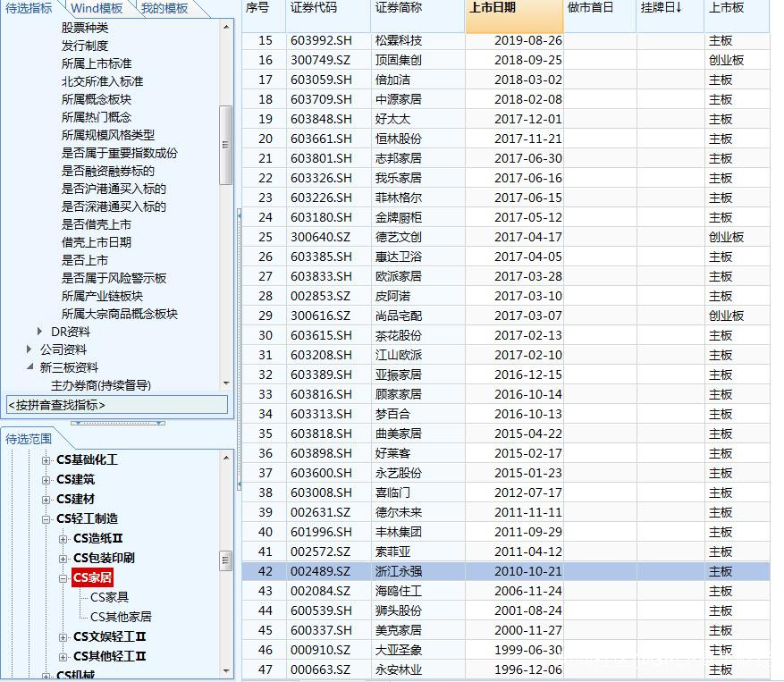Select the CS其他家居 tree item

pyautogui.click(x=121, y=617)
